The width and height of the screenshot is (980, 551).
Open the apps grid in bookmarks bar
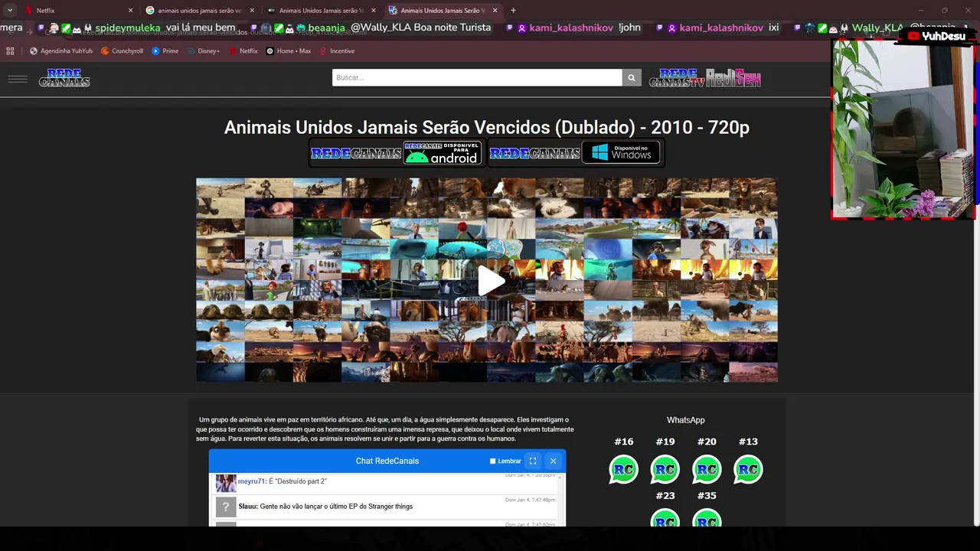(x=10, y=51)
